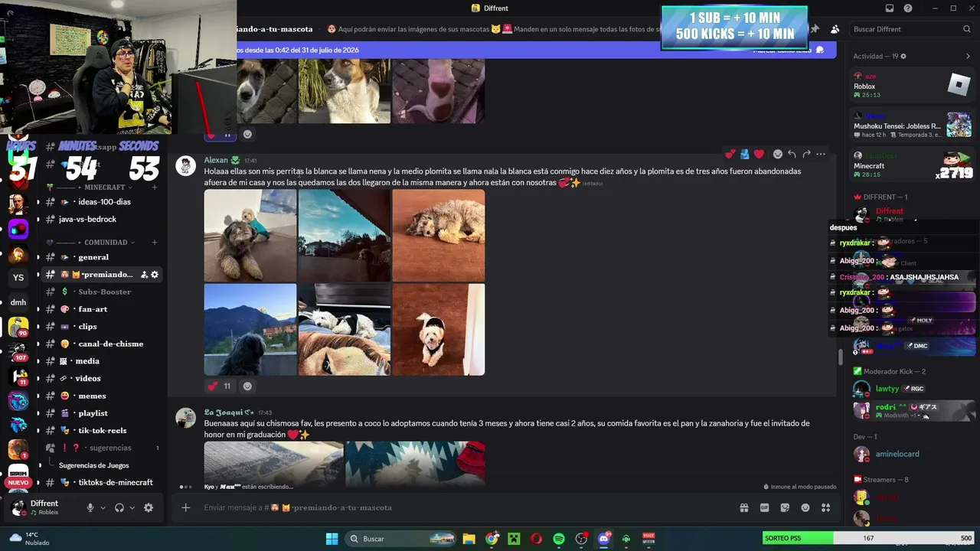Open pinned messages in channel header
This screenshot has height=551, width=980.
[x=815, y=29]
